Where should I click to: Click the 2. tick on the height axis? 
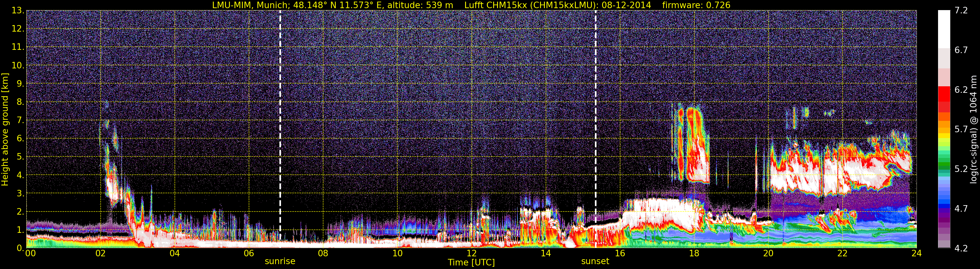coord(20,211)
